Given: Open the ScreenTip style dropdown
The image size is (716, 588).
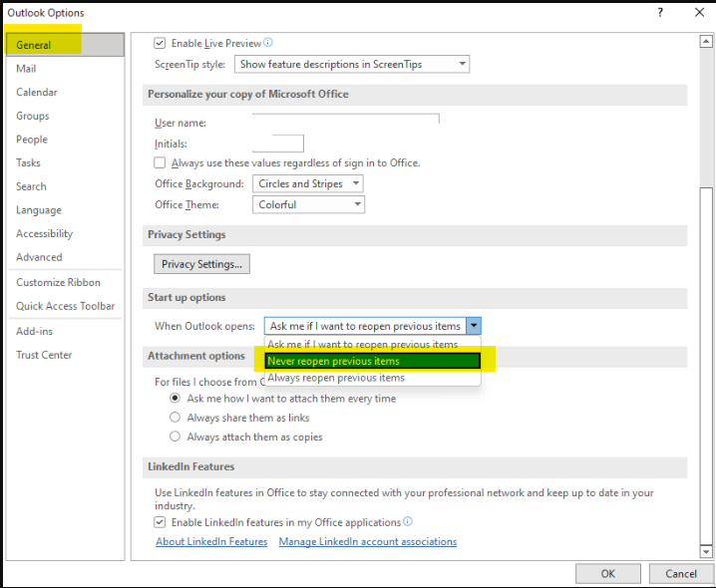Looking at the screenshot, I should click(x=352, y=65).
